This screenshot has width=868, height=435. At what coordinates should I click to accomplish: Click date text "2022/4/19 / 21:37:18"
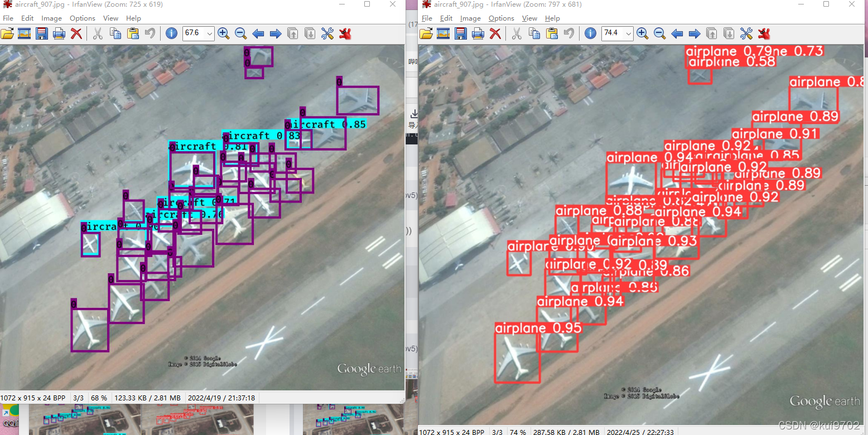click(x=221, y=398)
